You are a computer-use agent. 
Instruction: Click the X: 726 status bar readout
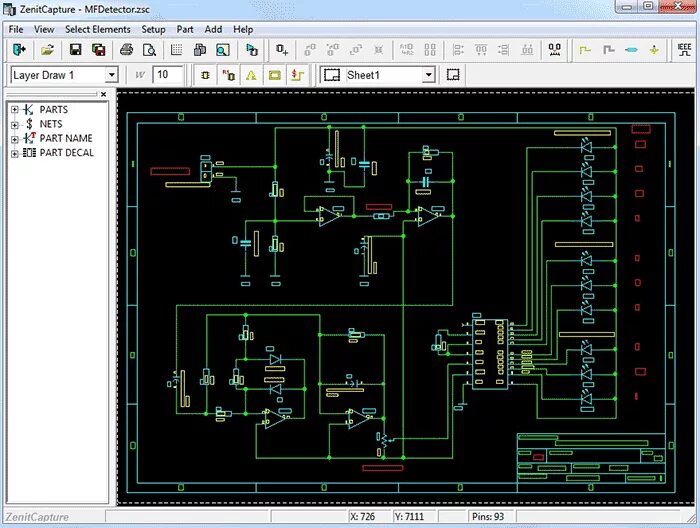[x=362, y=517]
